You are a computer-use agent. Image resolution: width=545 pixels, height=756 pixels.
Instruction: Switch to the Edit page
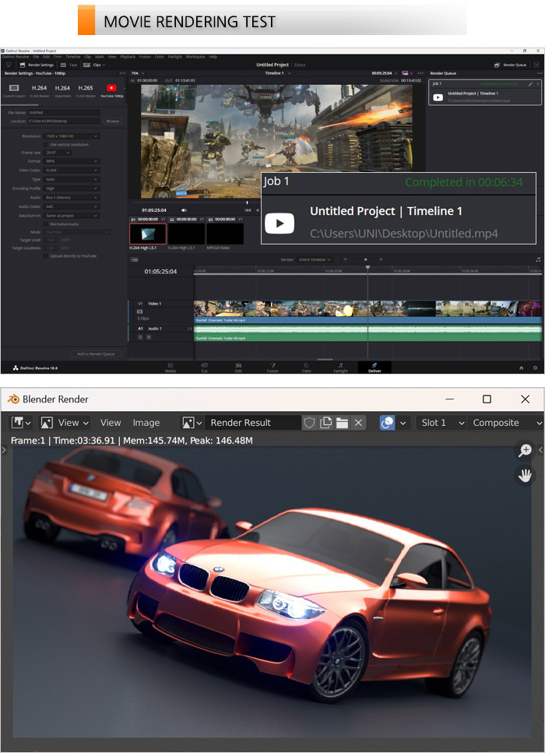238,367
